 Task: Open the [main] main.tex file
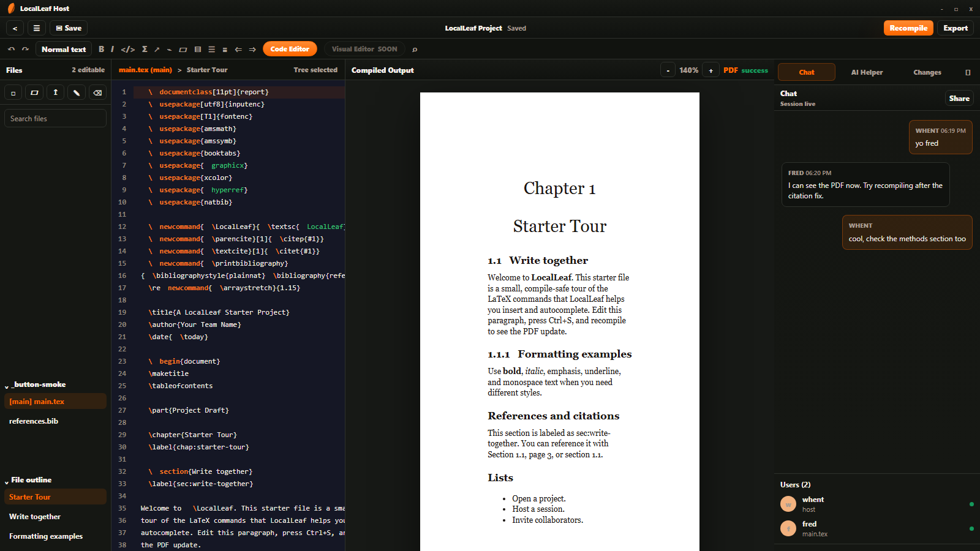coord(55,402)
